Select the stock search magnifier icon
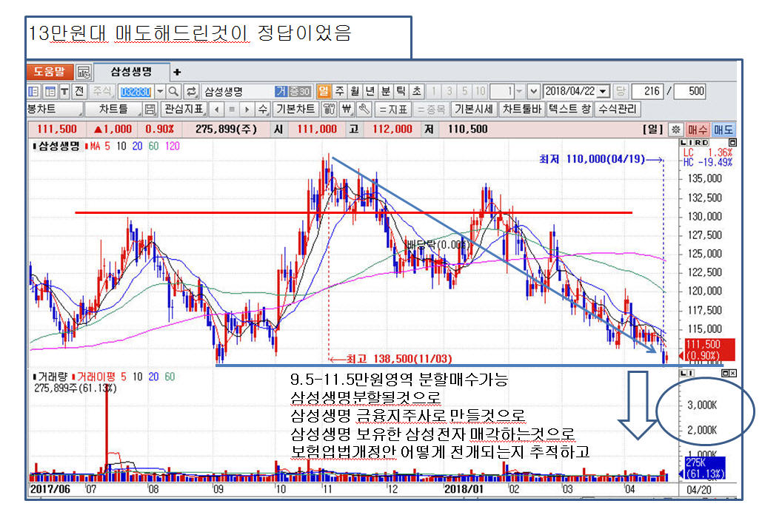This screenshot has height=532, width=762. tap(173, 90)
